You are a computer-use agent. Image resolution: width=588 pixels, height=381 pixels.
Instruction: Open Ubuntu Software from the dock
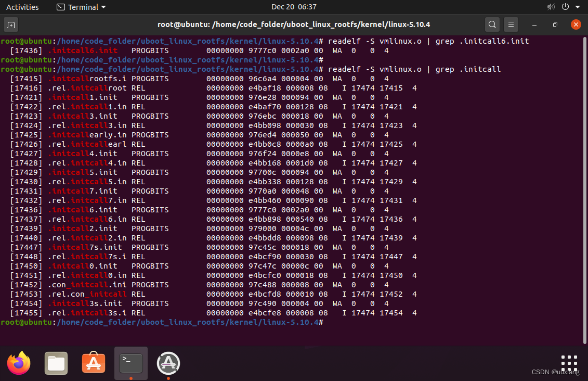click(94, 363)
